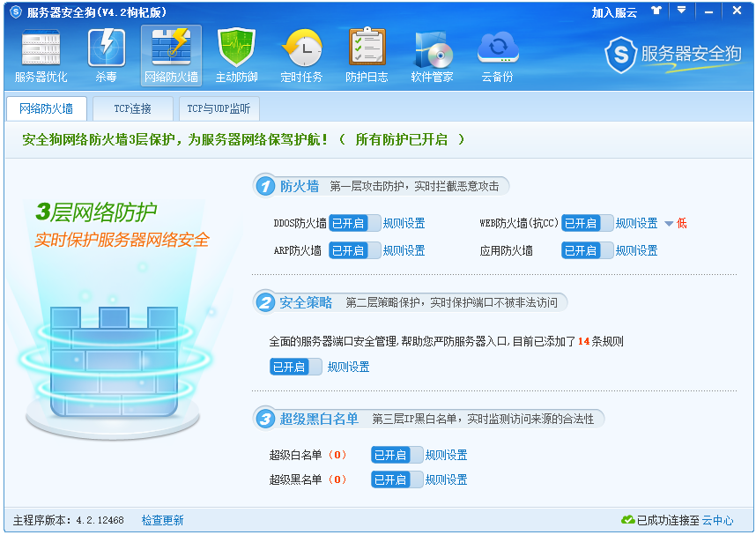Click the 防火墙 section heading number 1

264,186
